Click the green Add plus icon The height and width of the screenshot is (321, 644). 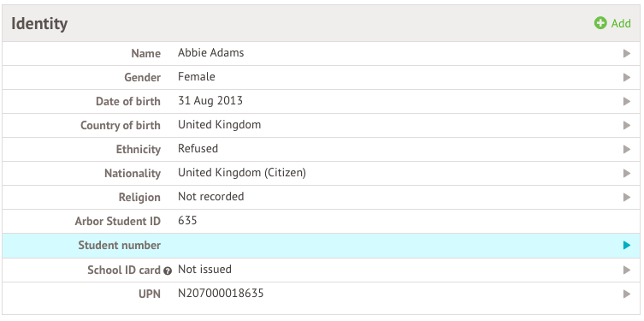[x=600, y=23]
